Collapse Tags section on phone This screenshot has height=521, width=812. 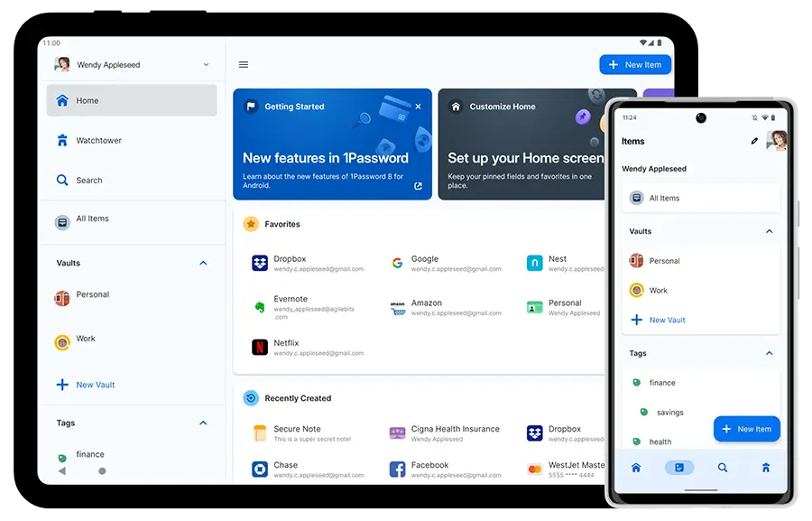pyautogui.click(x=769, y=354)
